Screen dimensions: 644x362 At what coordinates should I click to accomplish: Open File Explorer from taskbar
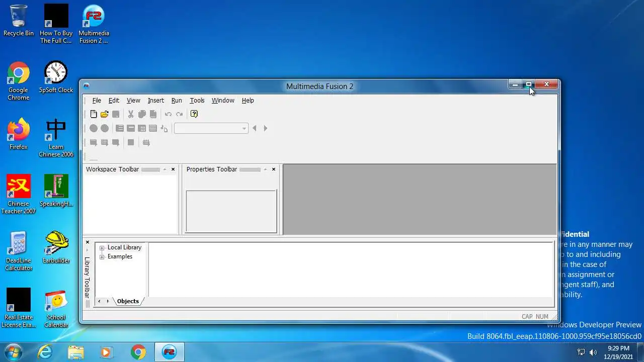point(76,352)
